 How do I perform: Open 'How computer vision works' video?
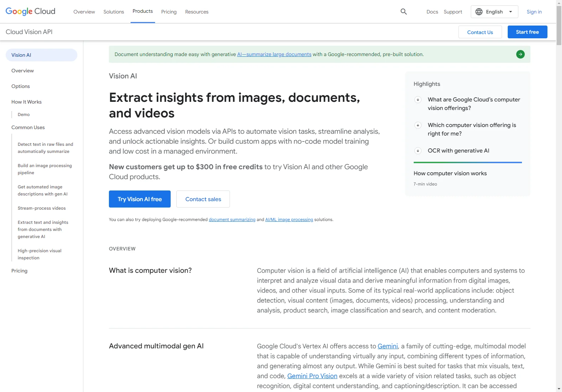click(x=450, y=173)
